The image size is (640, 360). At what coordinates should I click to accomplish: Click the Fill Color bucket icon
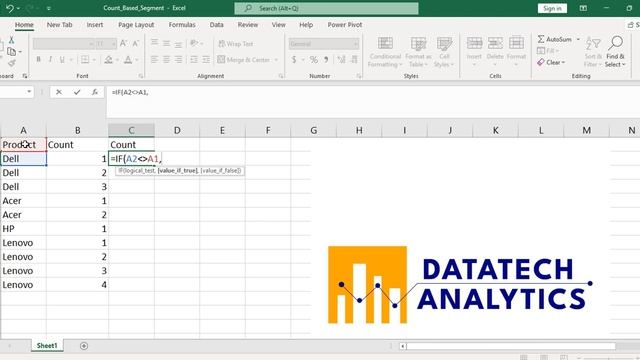[108, 60]
